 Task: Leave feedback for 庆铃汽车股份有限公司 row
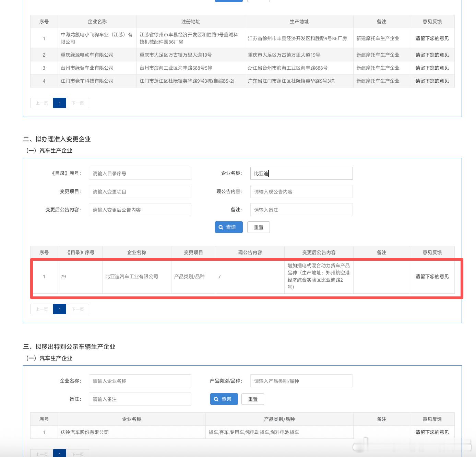point(432,432)
